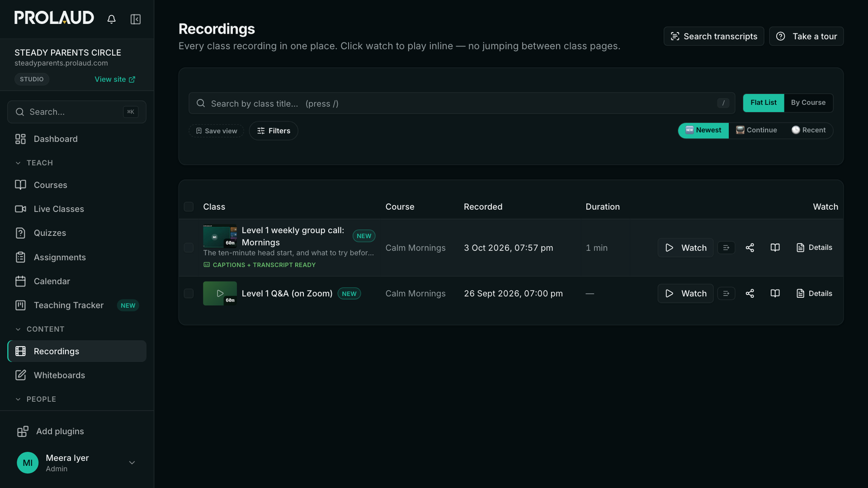Share the weekly group call recording

pos(750,248)
